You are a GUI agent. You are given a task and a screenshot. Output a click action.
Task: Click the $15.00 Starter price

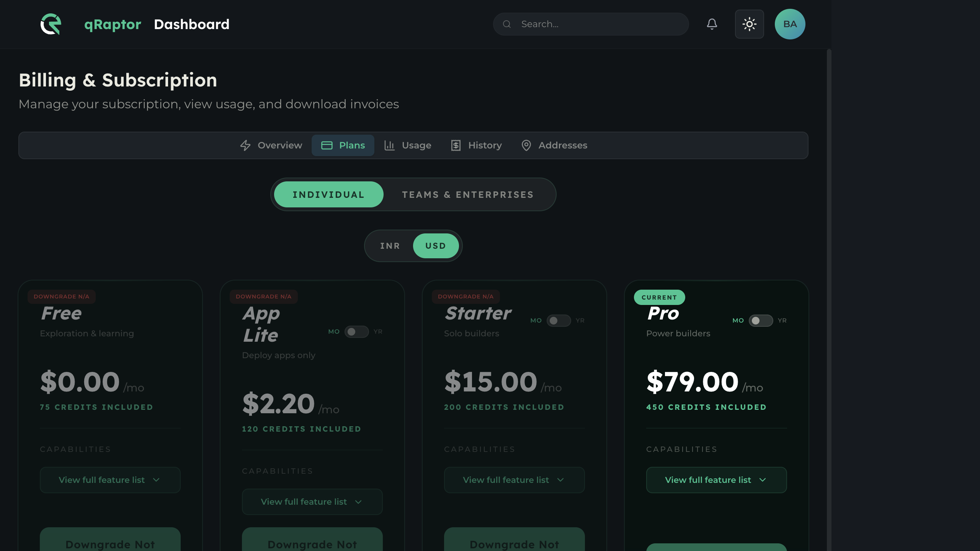491,382
